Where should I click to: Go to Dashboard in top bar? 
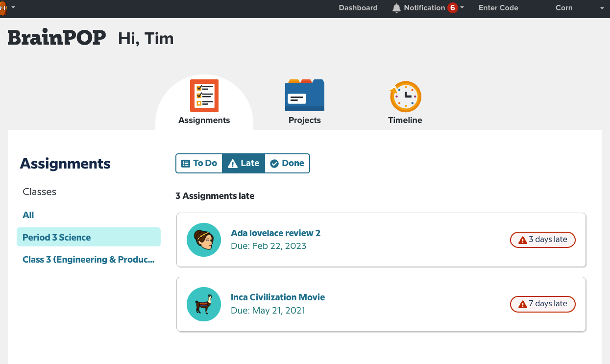[358, 8]
